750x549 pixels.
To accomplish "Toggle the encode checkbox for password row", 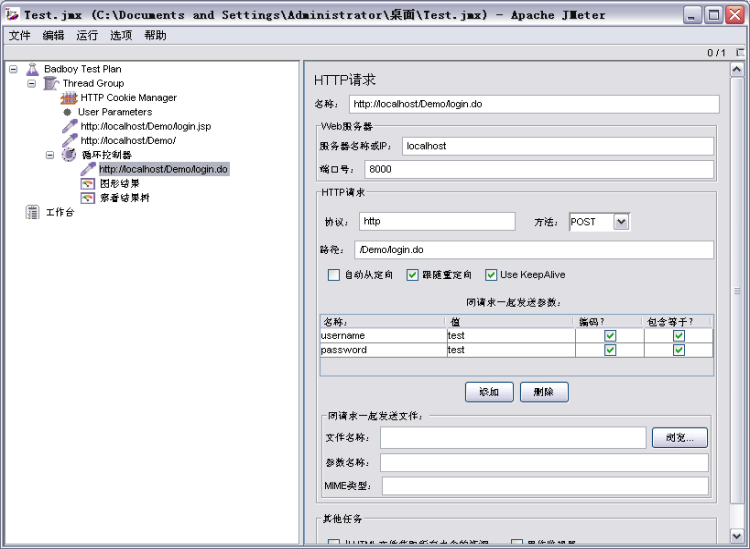I will click(x=610, y=350).
